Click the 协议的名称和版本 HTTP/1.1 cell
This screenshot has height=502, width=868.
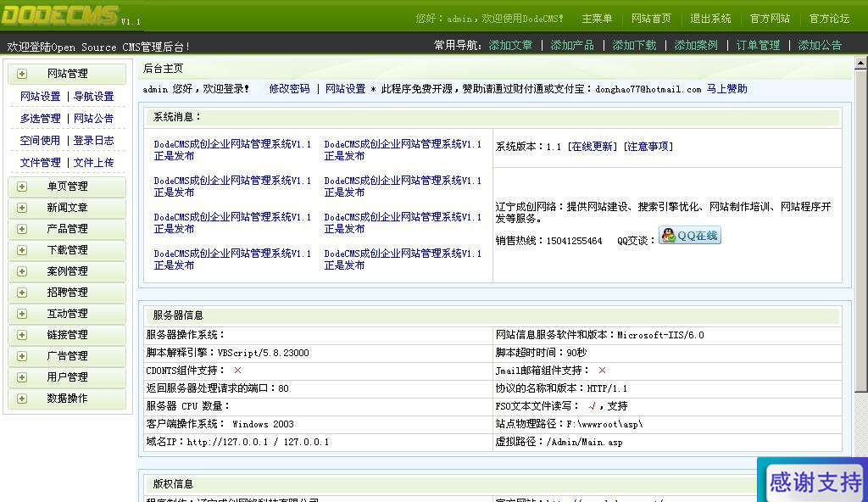pos(667,388)
